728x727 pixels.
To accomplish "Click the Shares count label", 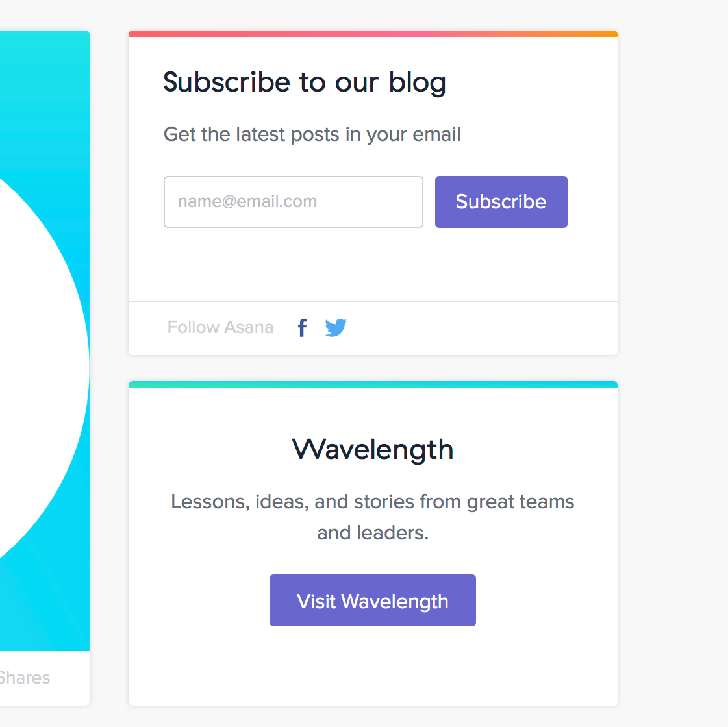I will point(25,678).
